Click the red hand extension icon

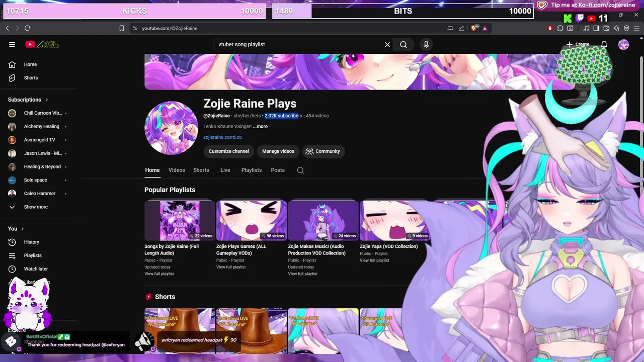(x=550, y=28)
